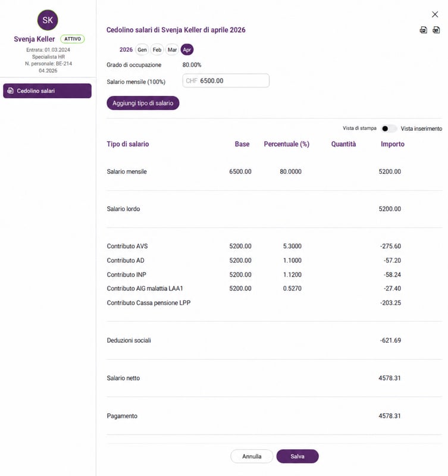448x476 pixels.
Task: Focus the Salario mensile CHF input field
Action: [226, 81]
